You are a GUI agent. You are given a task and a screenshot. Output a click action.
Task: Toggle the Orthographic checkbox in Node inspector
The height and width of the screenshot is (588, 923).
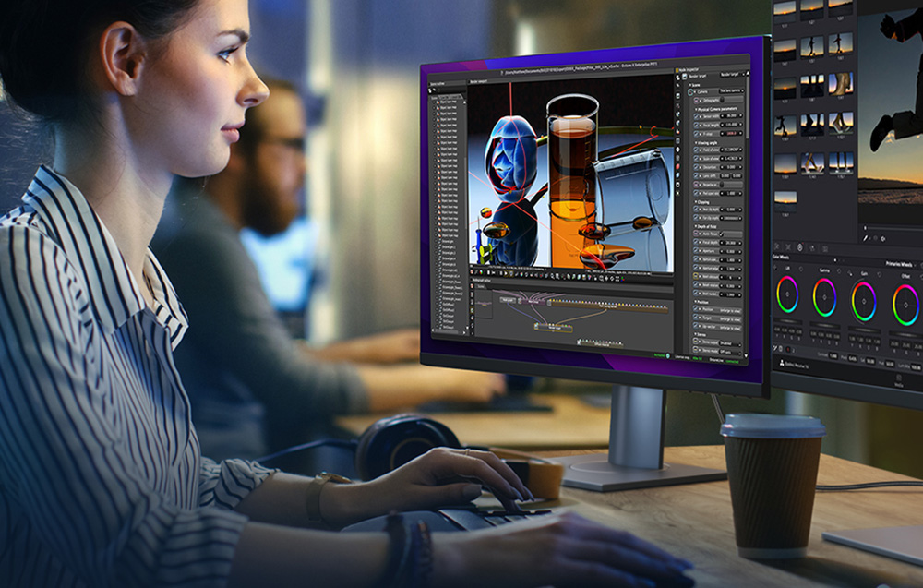pyautogui.click(x=723, y=100)
